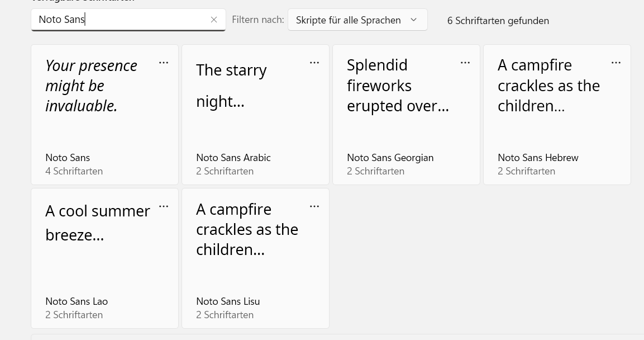Viewport: 644px width, 340px height.
Task: Open more options for Noto Sans Hebrew
Action: [616, 63]
